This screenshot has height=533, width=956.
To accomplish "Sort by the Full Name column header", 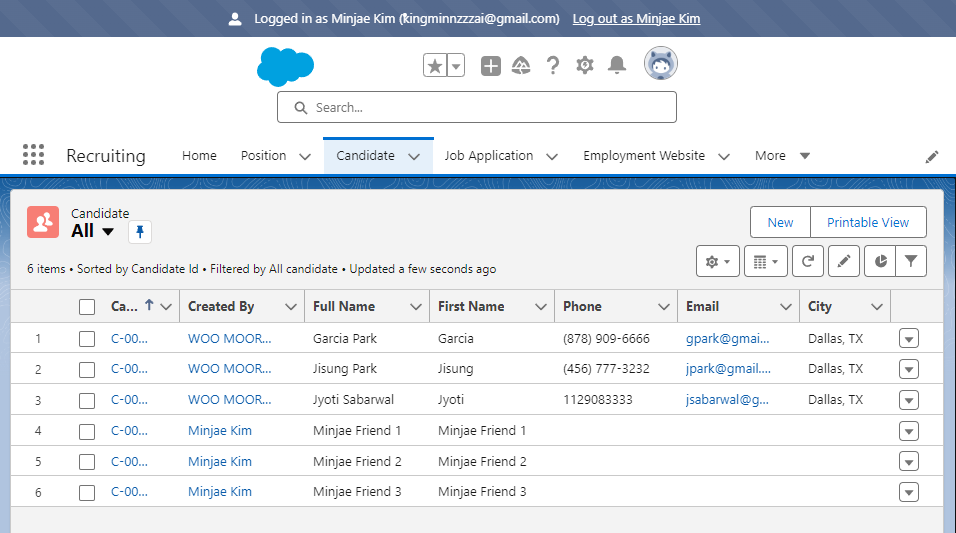I will click(344, 307).
